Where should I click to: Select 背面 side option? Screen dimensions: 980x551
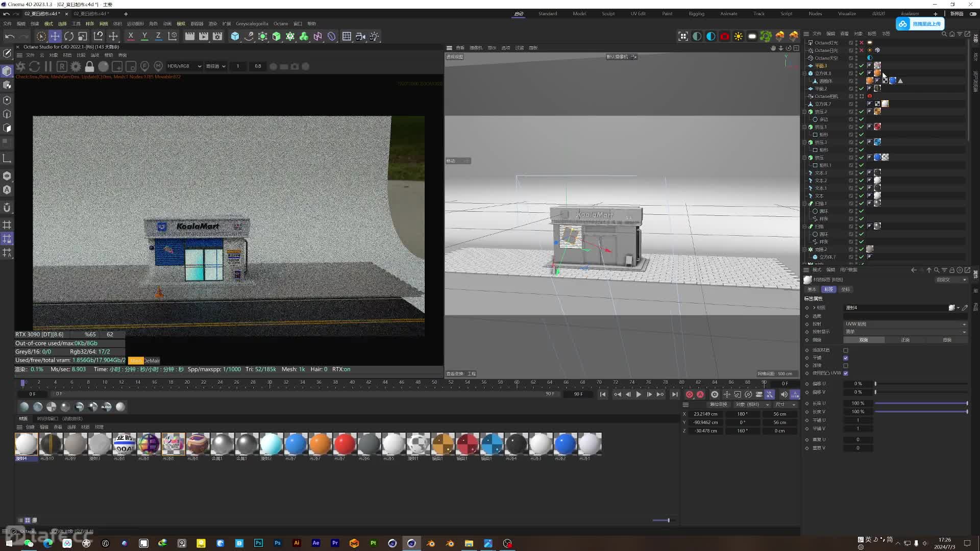pyautogui.click(x=947, y=340)
